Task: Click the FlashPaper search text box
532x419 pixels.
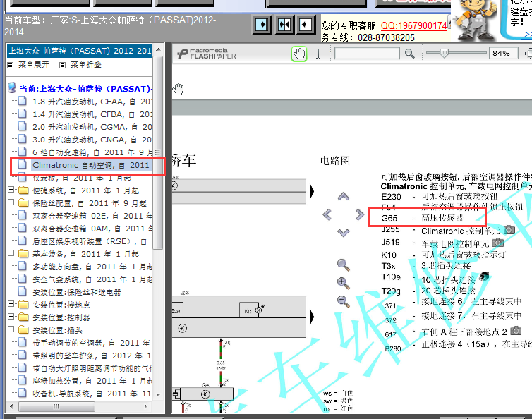Action: pos(367,54)
